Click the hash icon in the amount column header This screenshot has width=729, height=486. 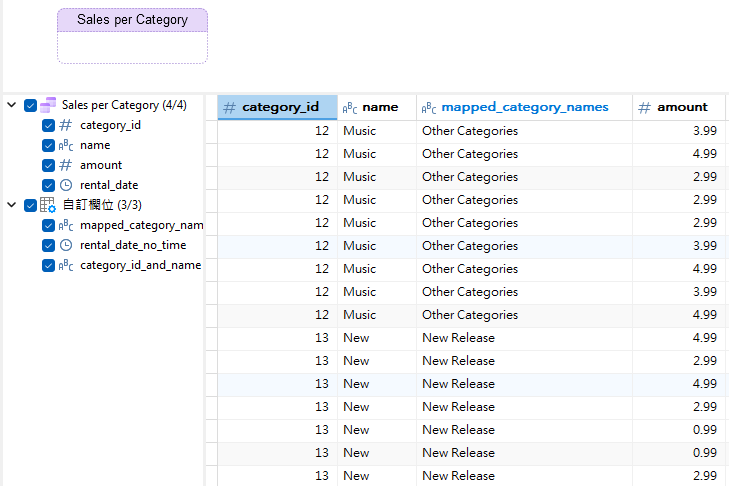pyautogui.click(x=645, y=108)
